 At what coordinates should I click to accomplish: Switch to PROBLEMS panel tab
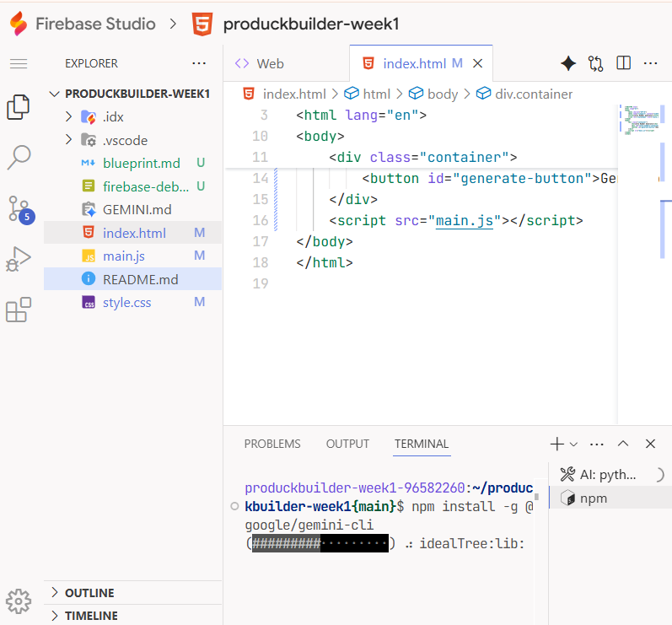pos(272,445)
